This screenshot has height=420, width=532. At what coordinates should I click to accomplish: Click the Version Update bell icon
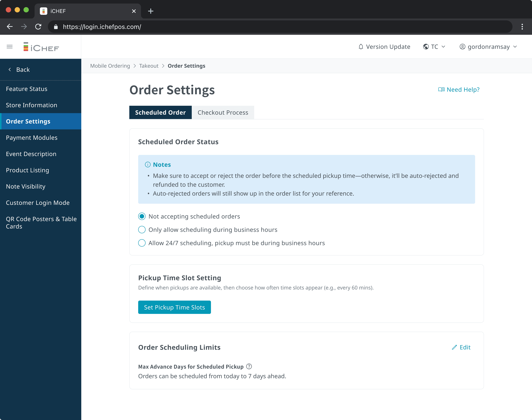coord(361,47)
